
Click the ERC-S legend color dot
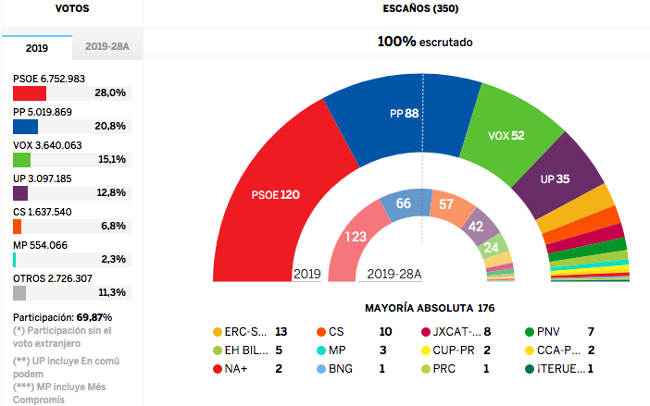point(219,331)
